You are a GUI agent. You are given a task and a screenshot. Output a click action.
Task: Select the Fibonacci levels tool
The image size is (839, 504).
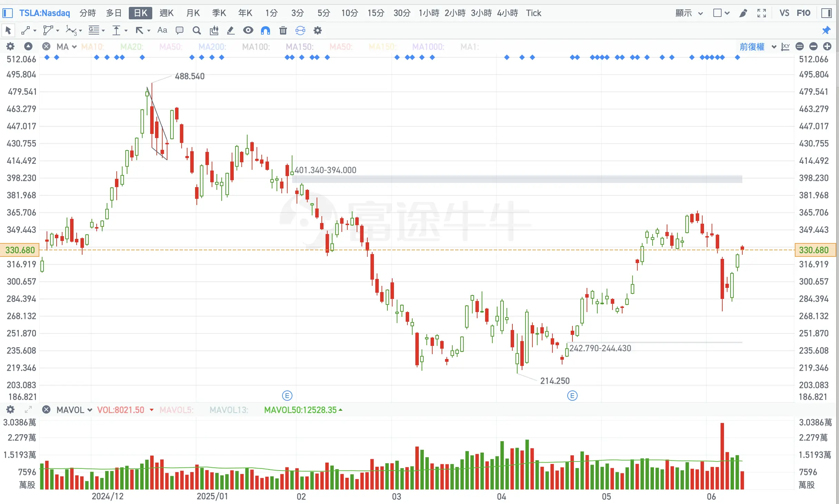(x=94, y=30)
